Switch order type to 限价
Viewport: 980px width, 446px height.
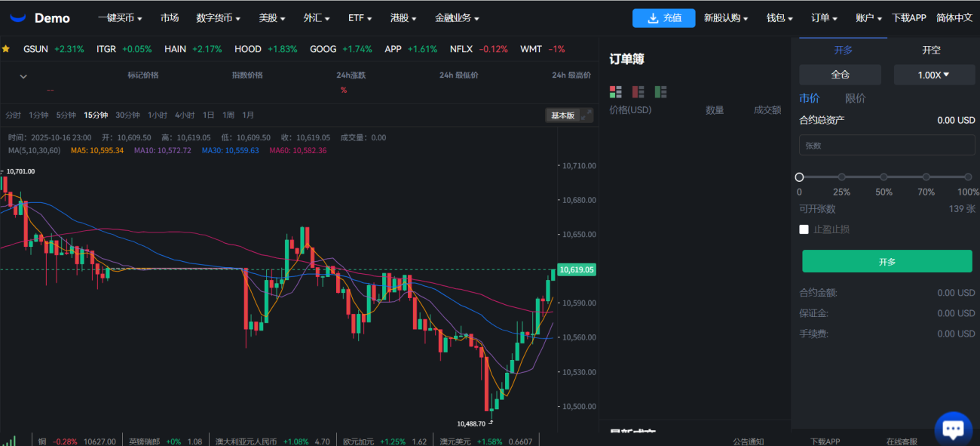click(x=855, y=98)
